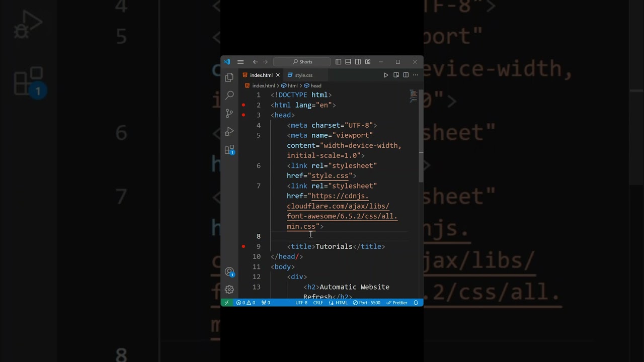Click the Automatic Website heading text
This screenshot has height=362, width=644.
(x=355, y=287)
